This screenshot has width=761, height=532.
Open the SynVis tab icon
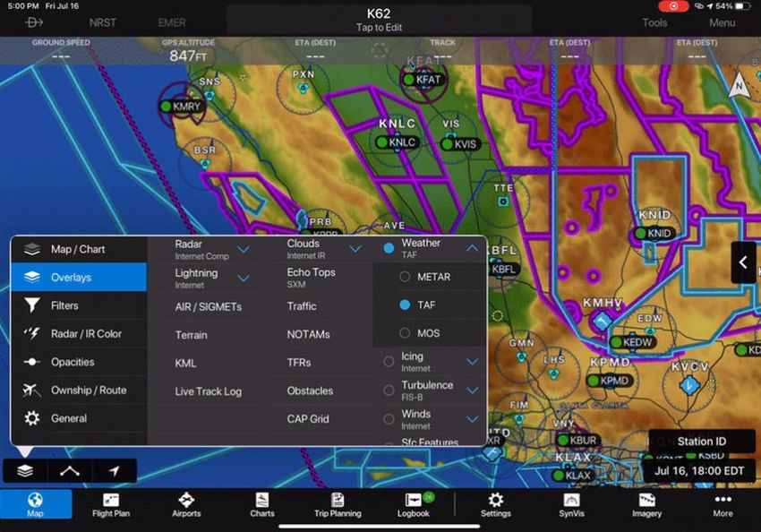tap(571, 500)
